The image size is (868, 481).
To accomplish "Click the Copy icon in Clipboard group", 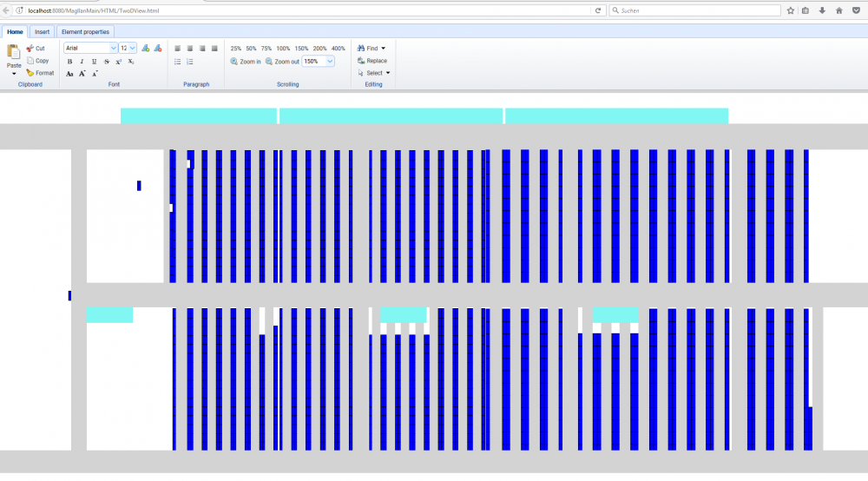I will (x=30, y=61).
